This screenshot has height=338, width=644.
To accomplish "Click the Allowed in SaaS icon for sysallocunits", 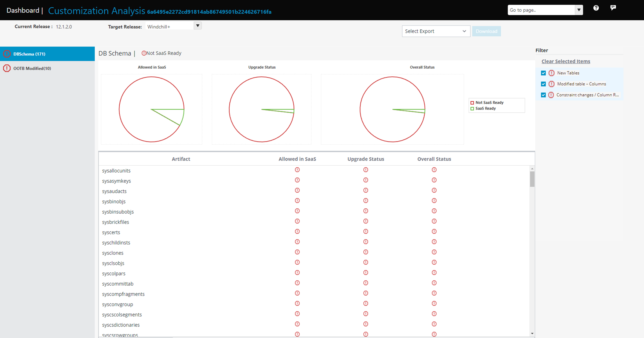I will pyautogui.click(x=297, y=170).
